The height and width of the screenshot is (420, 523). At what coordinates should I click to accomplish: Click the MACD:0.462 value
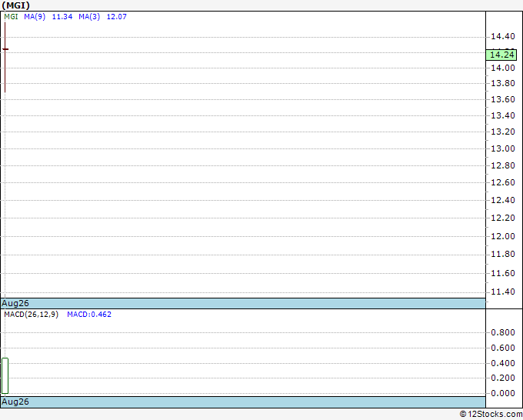point(89,315)
